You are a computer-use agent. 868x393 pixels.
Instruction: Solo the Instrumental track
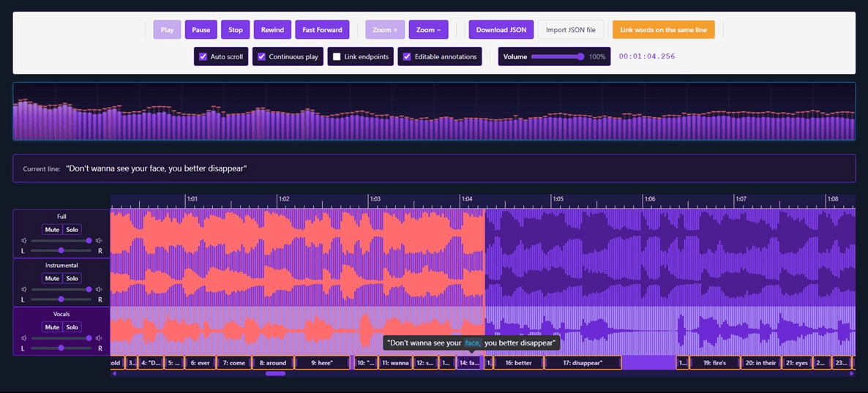[72, 278]
